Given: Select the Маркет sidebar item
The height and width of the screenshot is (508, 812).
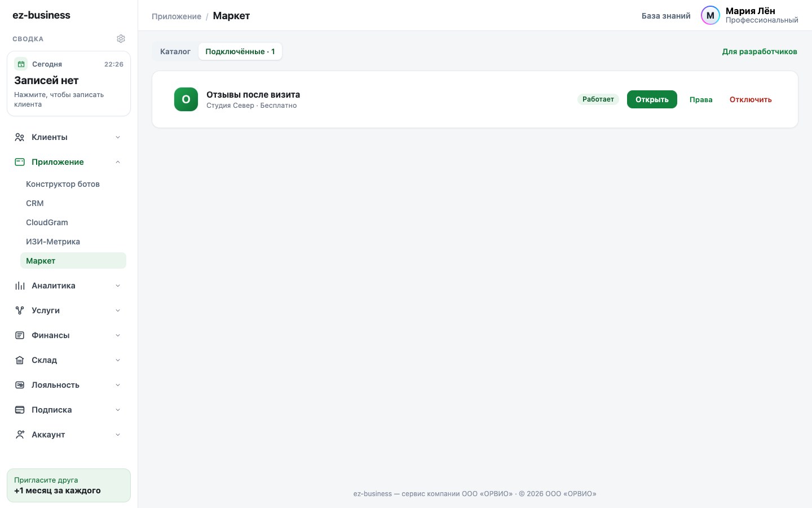Looking at the screenshot, I should (73, 261).
